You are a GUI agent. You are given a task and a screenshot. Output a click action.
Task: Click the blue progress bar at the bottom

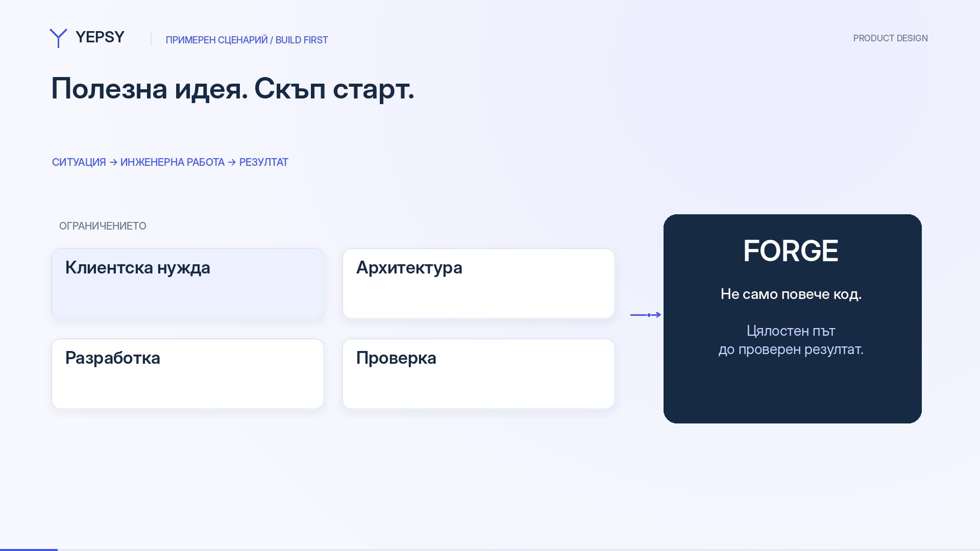coord(29,549)
